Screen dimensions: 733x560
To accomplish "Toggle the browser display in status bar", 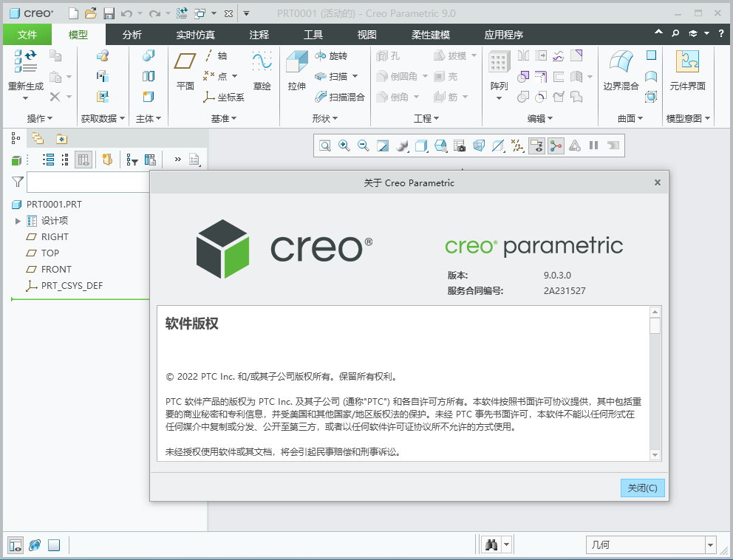I will [35, 545].
